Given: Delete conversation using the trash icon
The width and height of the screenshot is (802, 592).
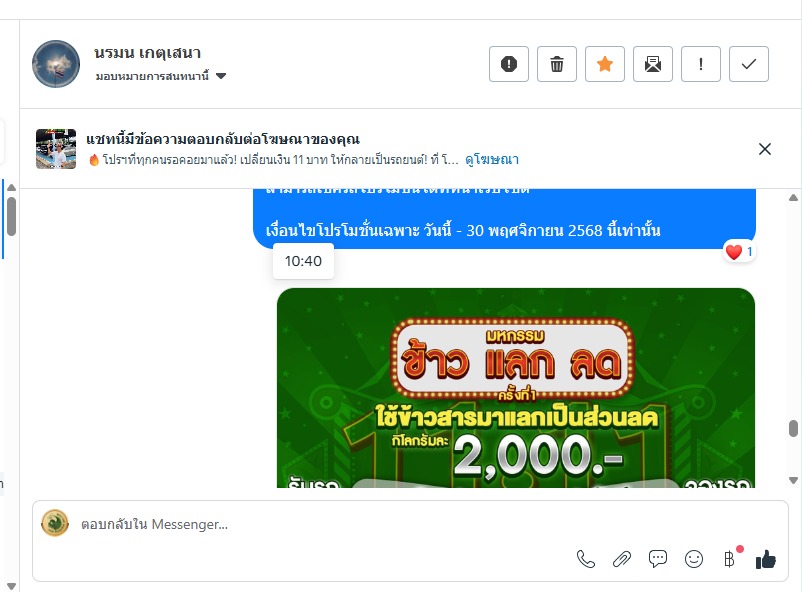Looking at the screenshot, I should coord(556,64).
